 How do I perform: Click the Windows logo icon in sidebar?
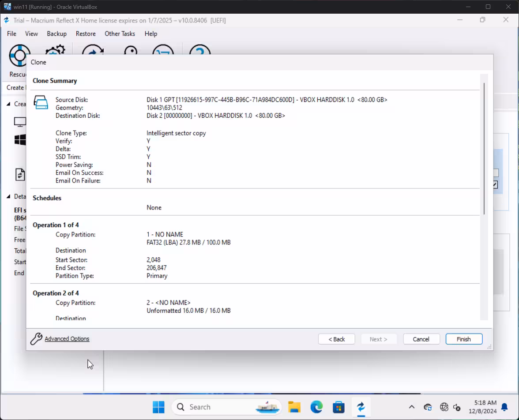(20, 140)
